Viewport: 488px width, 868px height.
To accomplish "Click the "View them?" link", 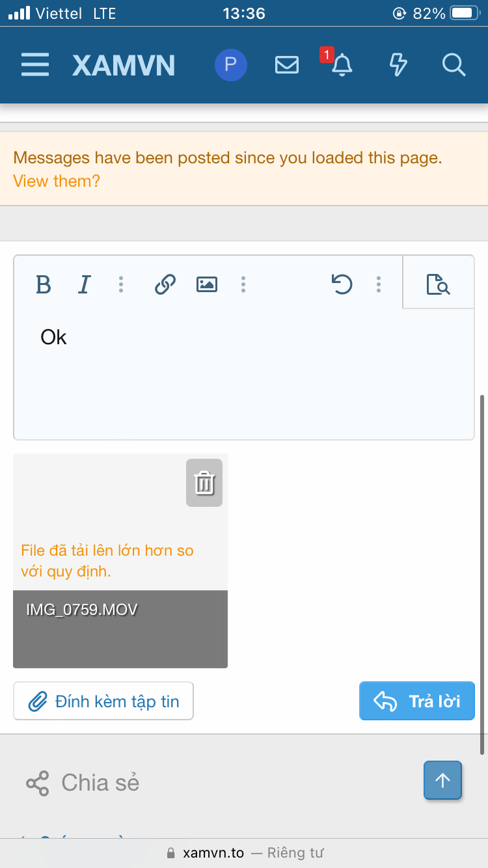I will [57, 181].
